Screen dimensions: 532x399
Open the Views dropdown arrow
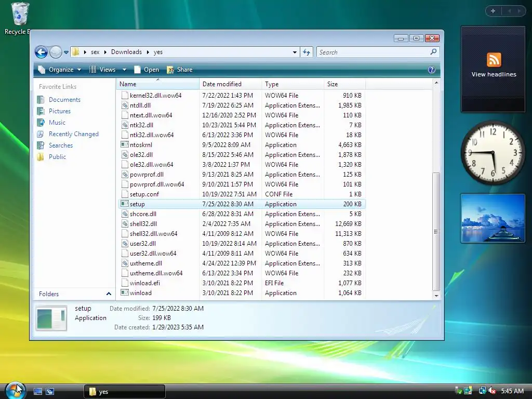pos(124,70)
